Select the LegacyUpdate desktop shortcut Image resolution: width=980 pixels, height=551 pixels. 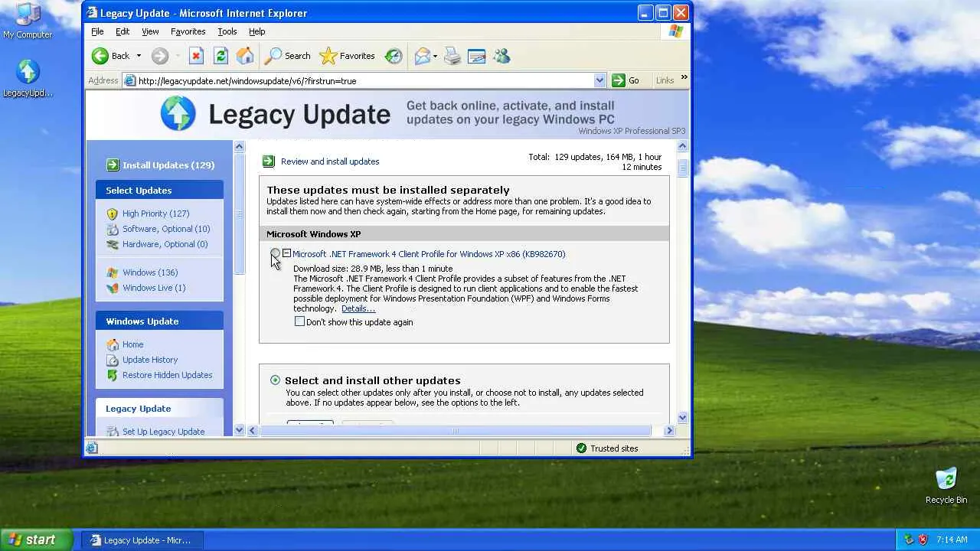coord(28,79)
